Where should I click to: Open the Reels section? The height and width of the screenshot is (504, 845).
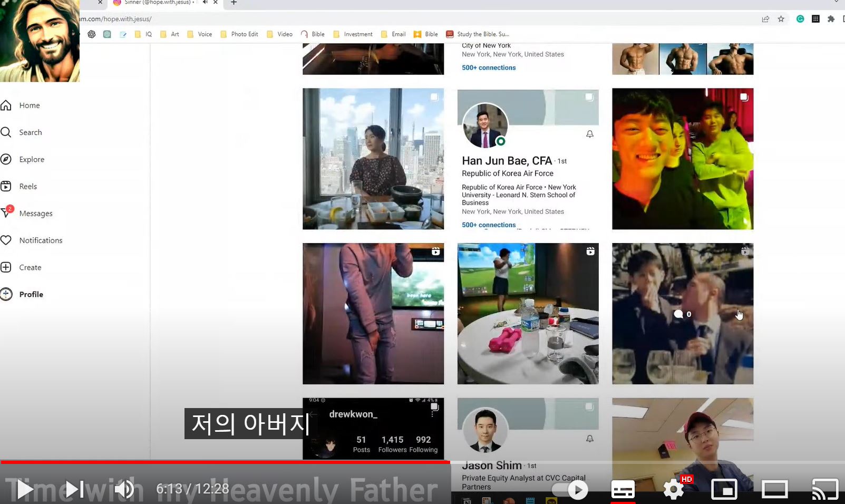coord(28,186)
